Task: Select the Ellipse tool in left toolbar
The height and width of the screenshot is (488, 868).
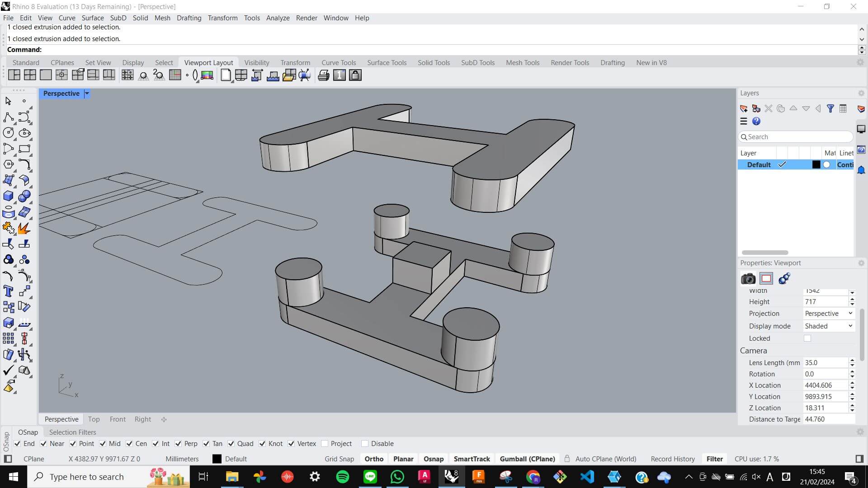Action: [x=24, y=133]
